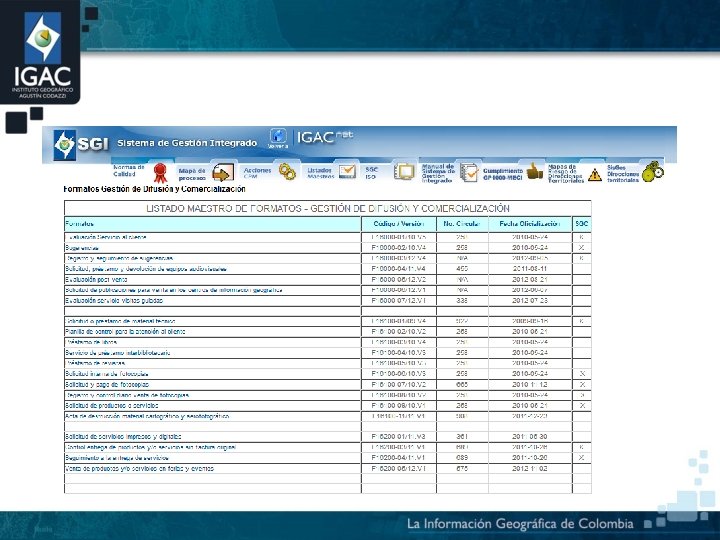
Task: Click the Código / Versión column header
Action: pos(399,224)
